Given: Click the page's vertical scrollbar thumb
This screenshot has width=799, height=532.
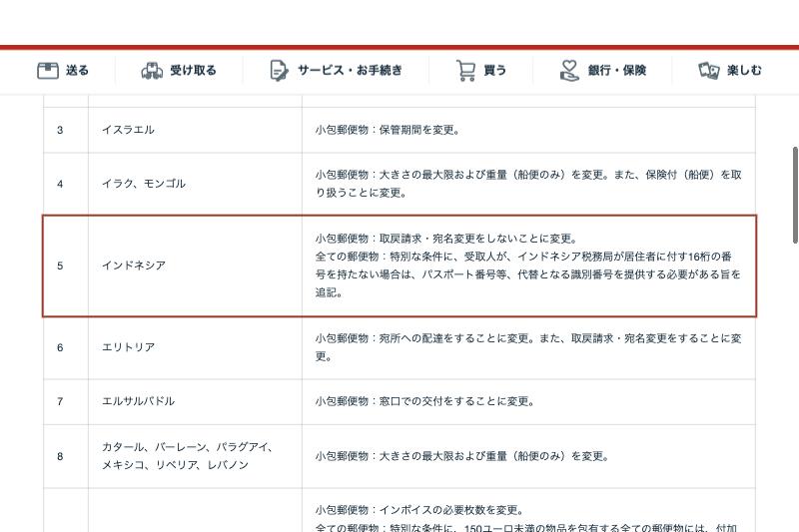Looking at the screenshot, I should [x=795, y=195].
